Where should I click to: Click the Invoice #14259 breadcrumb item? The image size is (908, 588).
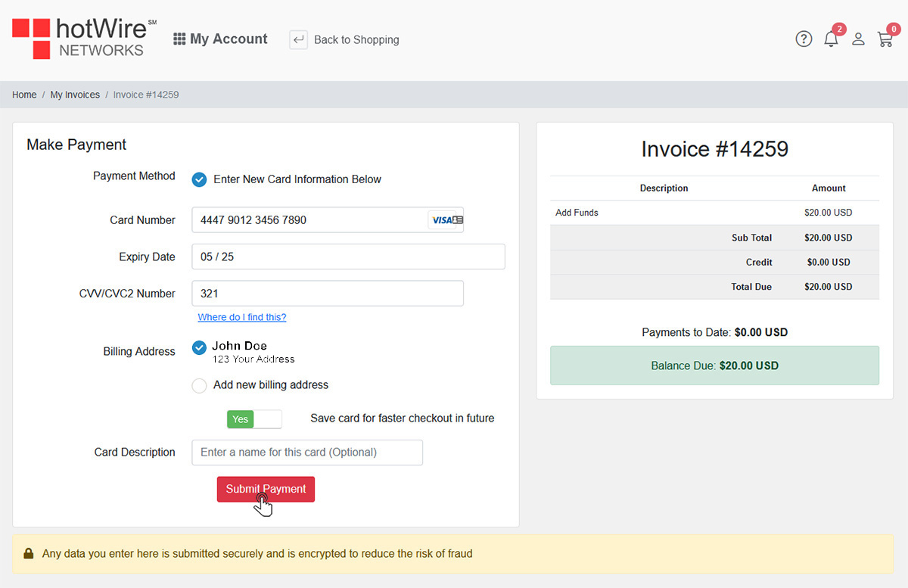pos(146,95)
